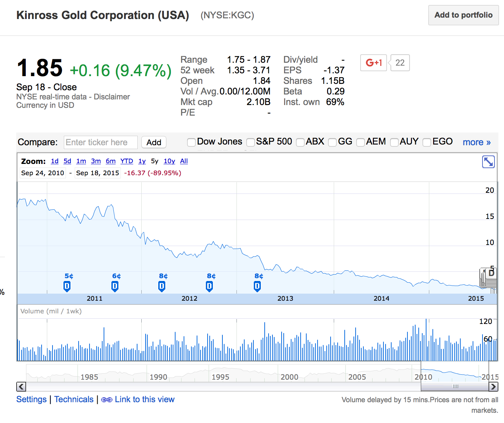Click the right scroll arrow below chart
Viewport: 504px width, 423px height.
pos(493,387)
